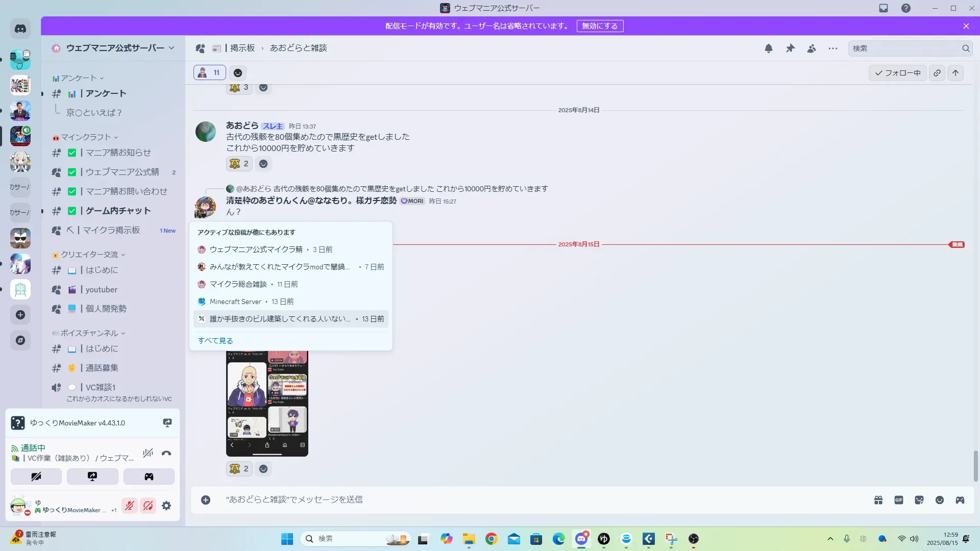
Task: Toggle headphone deafen in user panel
Action: coord(148,506)
